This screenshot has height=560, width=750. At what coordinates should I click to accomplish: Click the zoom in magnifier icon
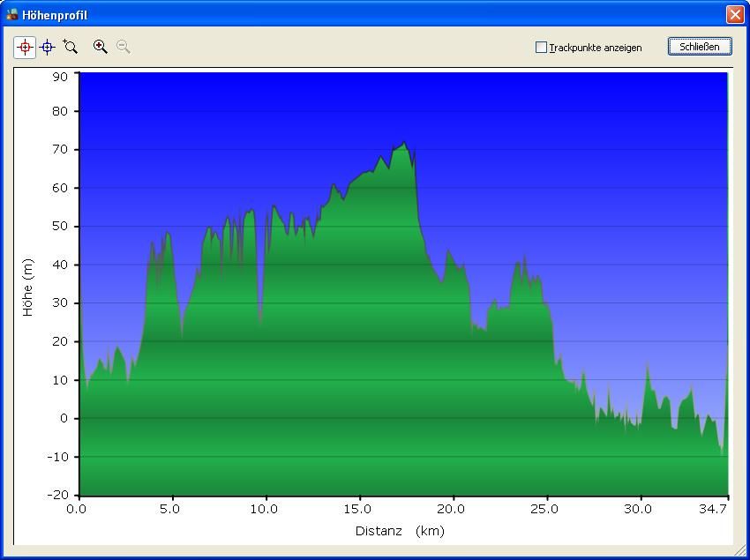pos(101,47)
